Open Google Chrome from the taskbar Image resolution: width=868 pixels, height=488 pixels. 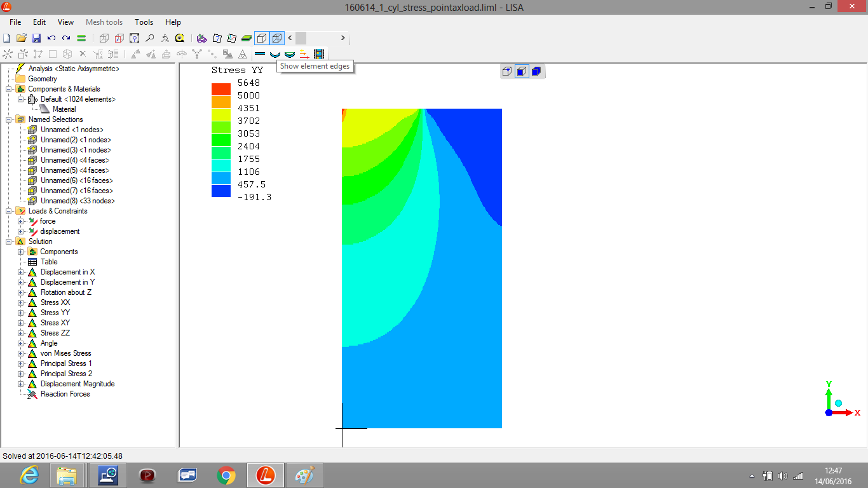226,475
